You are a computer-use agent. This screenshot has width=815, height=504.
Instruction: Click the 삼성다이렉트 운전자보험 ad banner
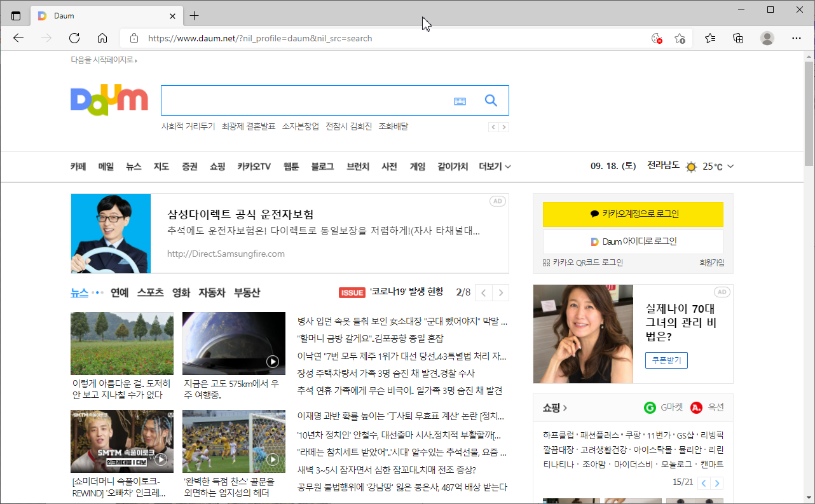coord(290,233)
